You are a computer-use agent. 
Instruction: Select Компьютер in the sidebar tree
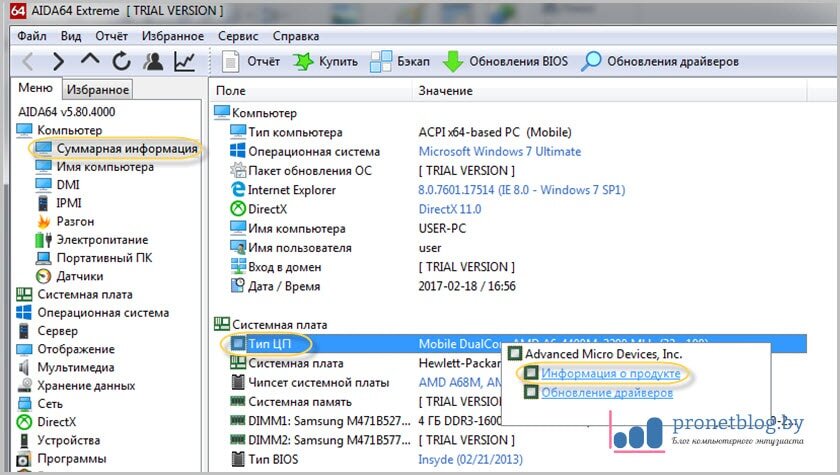coord(59,130)
